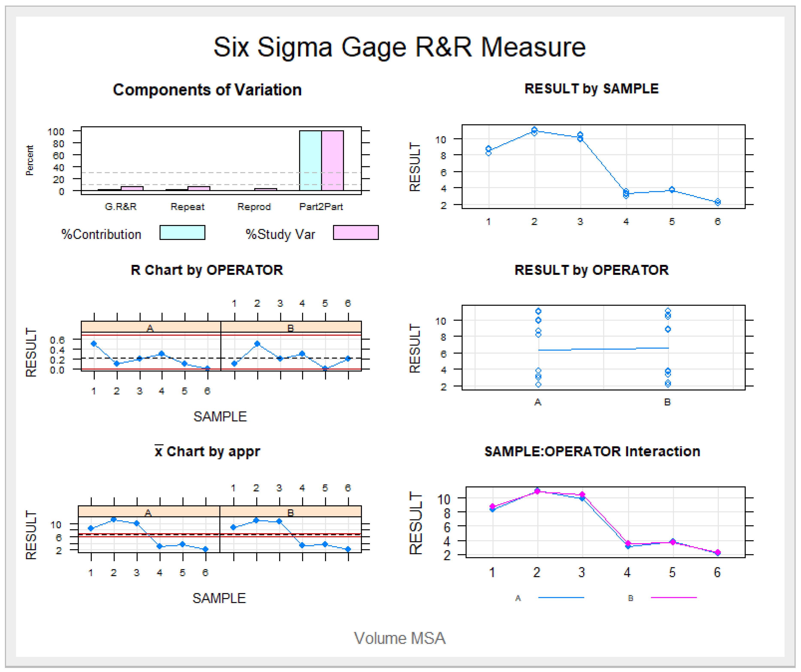Click the RESULT by OPERATOR title
Image resolution: width=801 pixels, height=672 pixels.
591,270
